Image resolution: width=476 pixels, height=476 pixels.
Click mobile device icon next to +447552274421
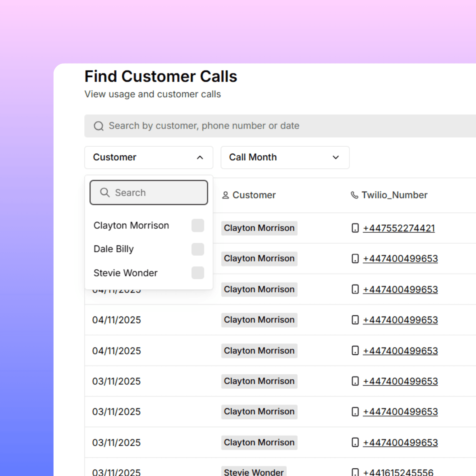[355, 228]
